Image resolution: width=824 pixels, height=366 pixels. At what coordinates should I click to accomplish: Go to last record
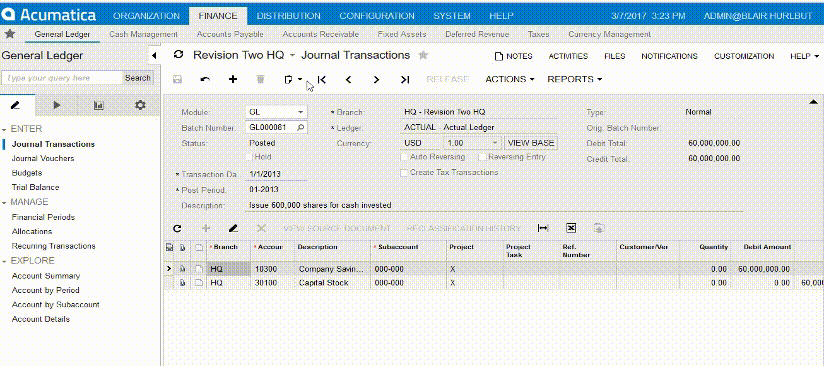point(404,79)
